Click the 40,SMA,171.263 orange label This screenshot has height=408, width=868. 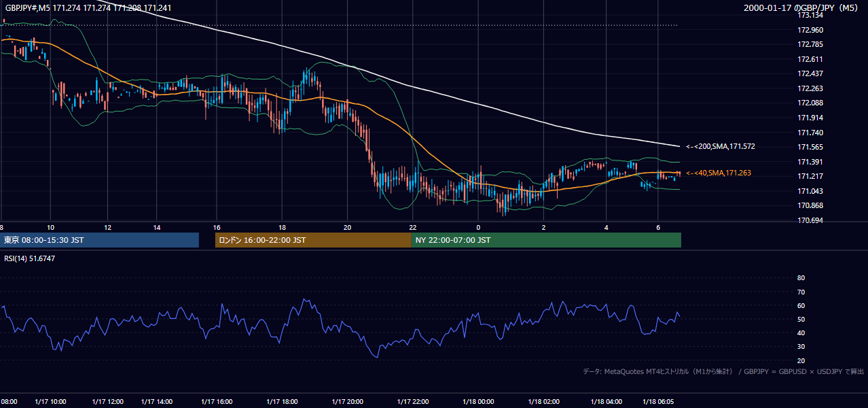coord(718,173)
